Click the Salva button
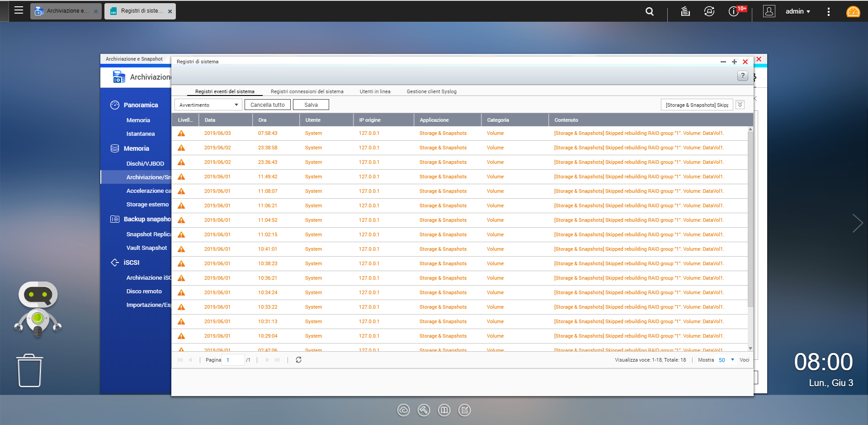The image size is (868, 425). [311, 105]
